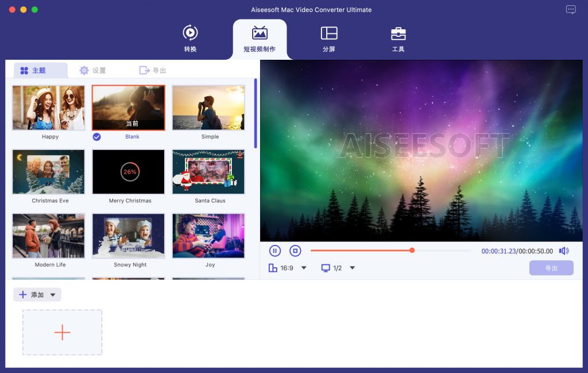Viewport: 588px width, 373px height.
Task: Stop the video preview playback
Action: [x=295, y=251]
